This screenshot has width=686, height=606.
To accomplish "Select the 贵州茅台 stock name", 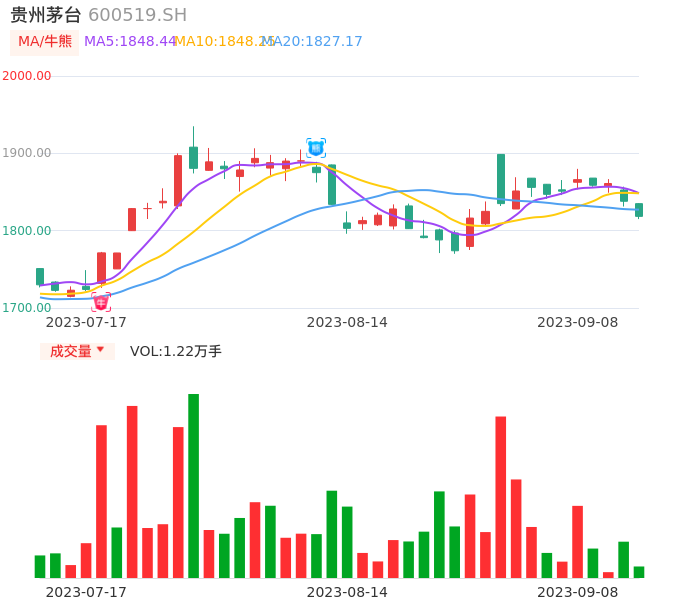I will pos(46,15).
